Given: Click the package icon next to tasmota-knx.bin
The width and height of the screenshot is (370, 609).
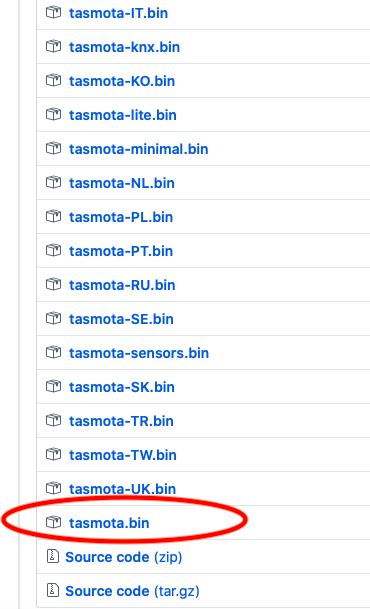Looking at the screenshot, I should (53, 47).
